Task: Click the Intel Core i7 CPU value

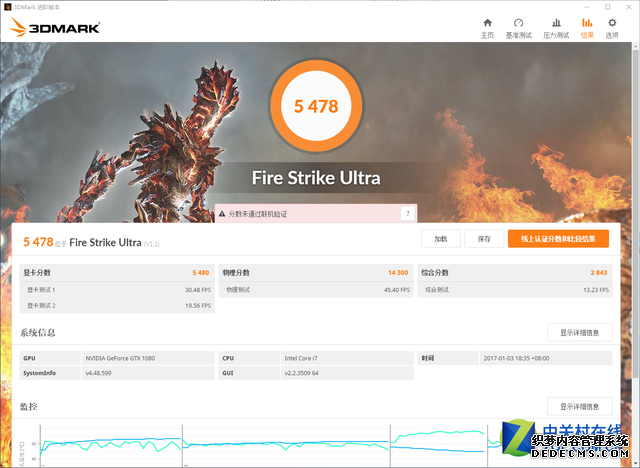Action: click(301, 358)
